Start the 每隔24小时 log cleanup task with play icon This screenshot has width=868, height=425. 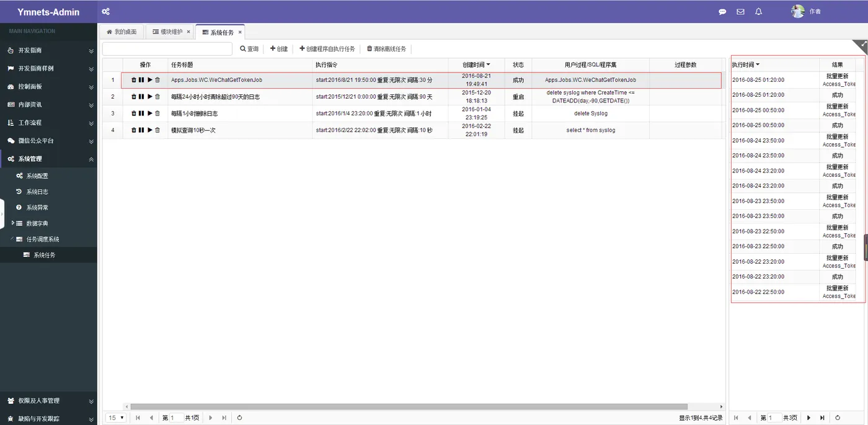tap(149, 96)
